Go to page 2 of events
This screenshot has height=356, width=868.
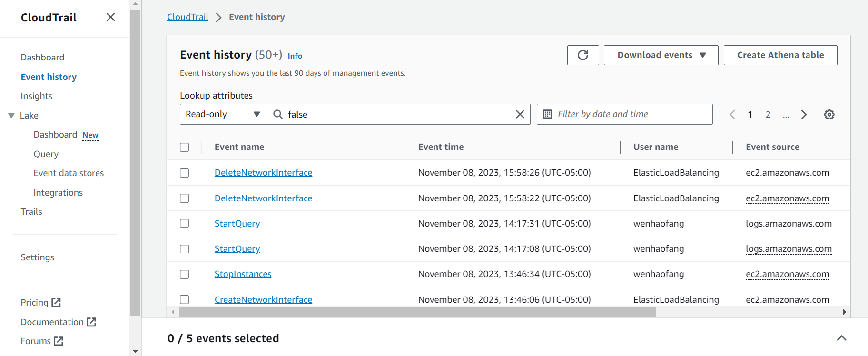[x=768, y=114]
